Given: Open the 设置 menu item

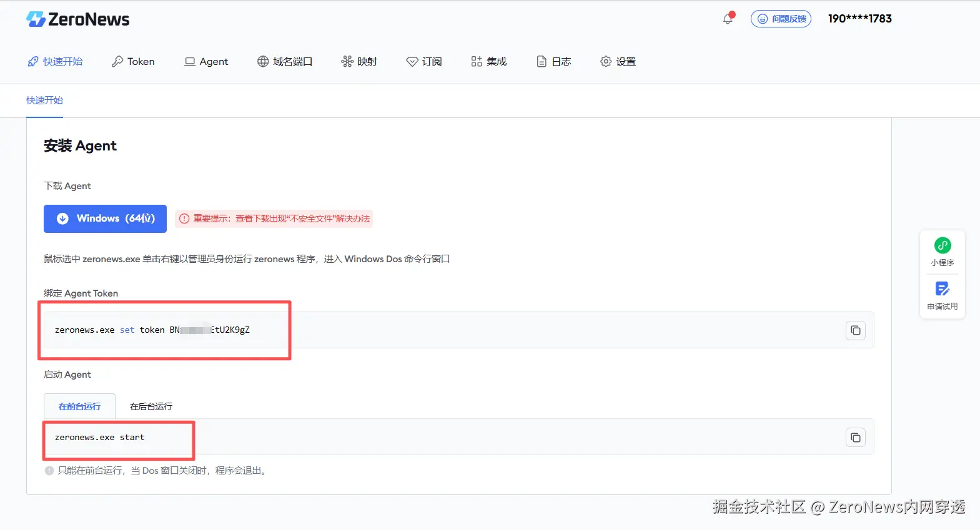Looking at the screenshot, I should [618, 61].
